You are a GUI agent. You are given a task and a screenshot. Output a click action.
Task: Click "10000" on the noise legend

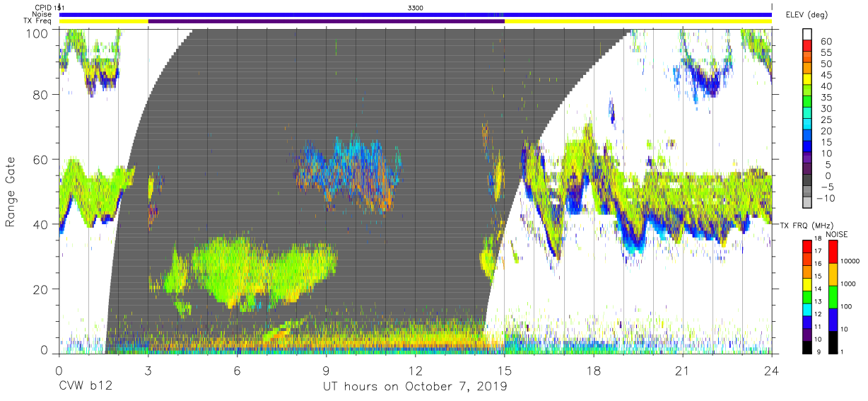pyautogui.click(x=850, y=261)
